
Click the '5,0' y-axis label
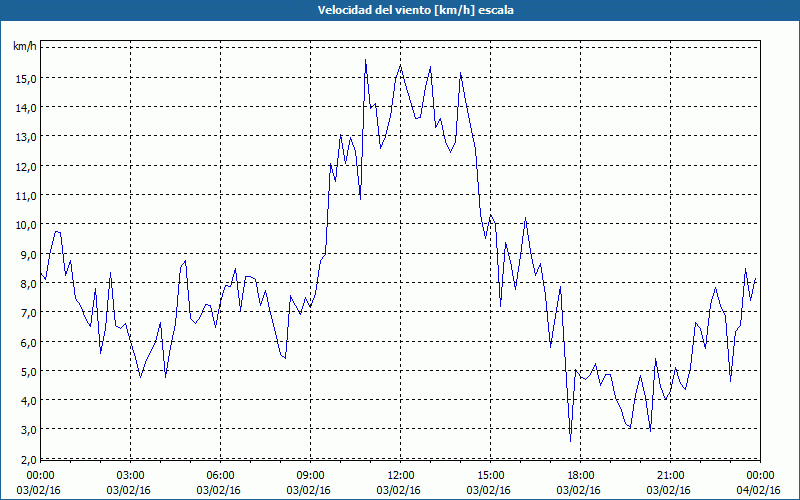click(x=28, y=371)
